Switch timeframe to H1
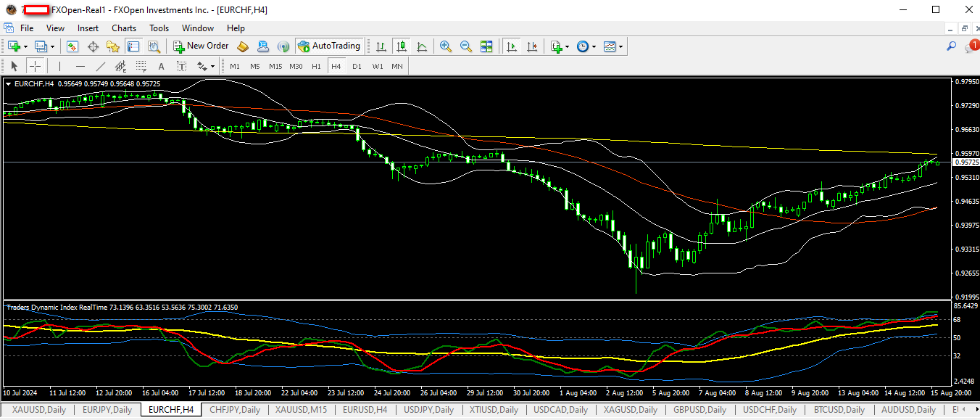980x420 pixels. [x=316, y=66]
